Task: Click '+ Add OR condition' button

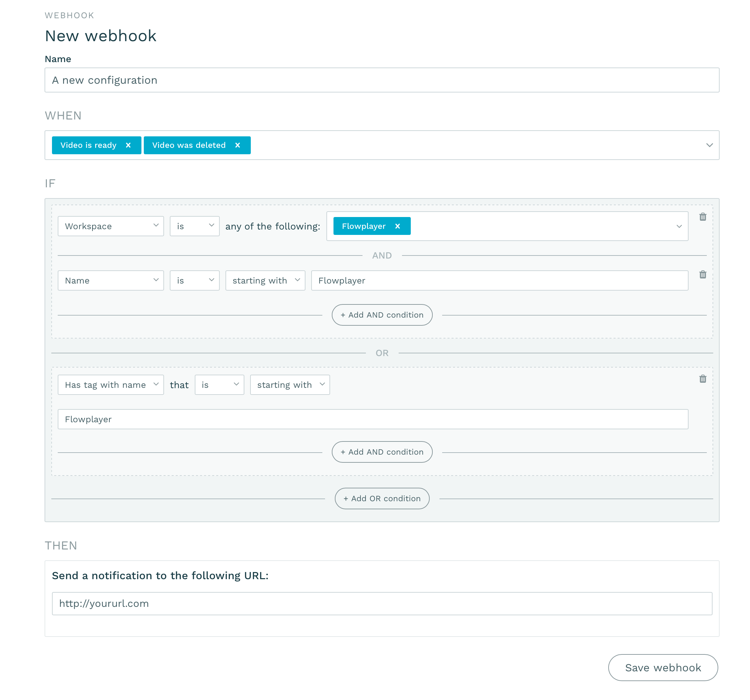Action: [381, 498]
